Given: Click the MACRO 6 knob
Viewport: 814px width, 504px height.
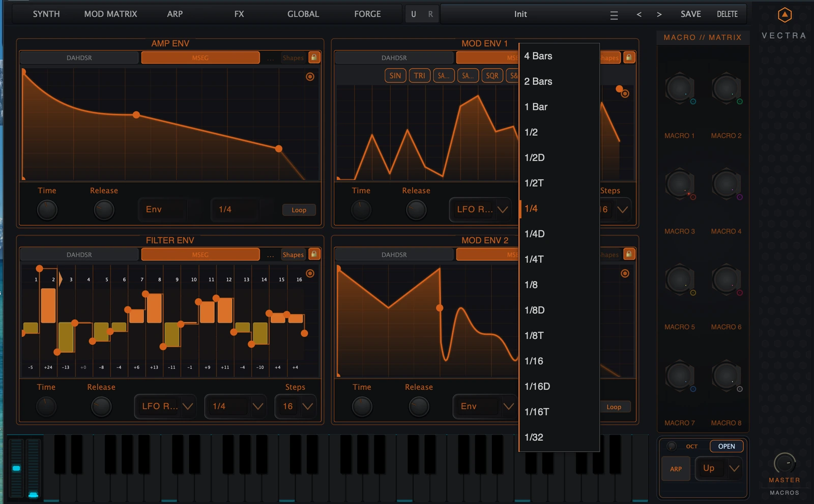Looking at the screenshot, I should coord(726,280).
